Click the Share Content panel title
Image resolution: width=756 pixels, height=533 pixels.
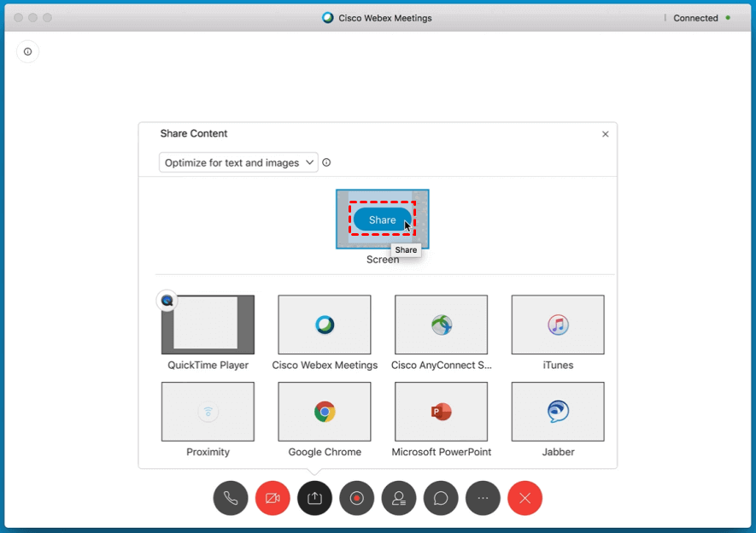[x=193, y=133]
